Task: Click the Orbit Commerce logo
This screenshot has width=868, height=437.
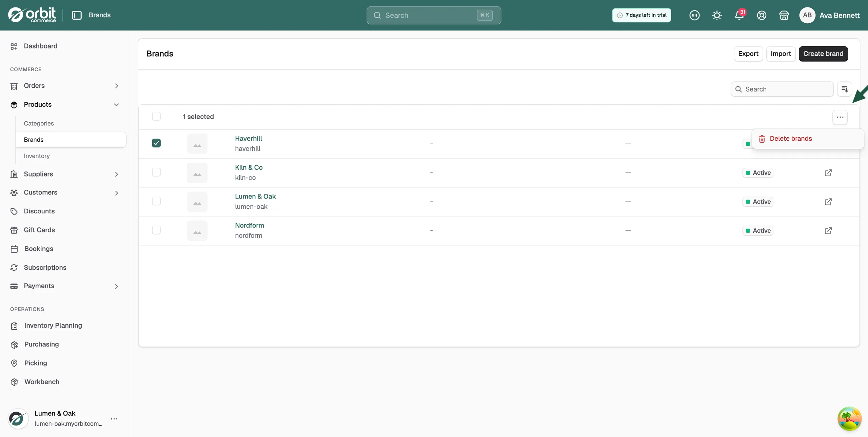Action: pyautogui.click(x=32, y=15)
